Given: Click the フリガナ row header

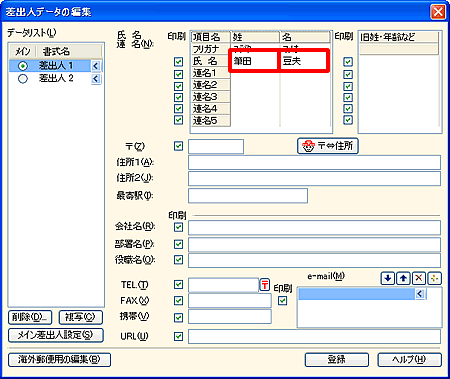Looking at the screenshot, I should coord(211,49).
